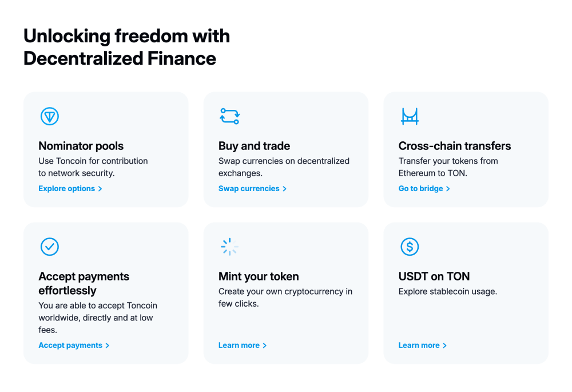This screenshot has width=572, height=392.
Task: Click the Mint your token heading
Action: tap(259, 276)
